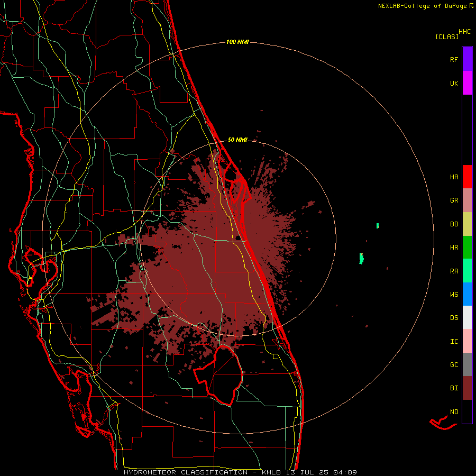Click the GC gray legend swatch

(x=467, y=364)
